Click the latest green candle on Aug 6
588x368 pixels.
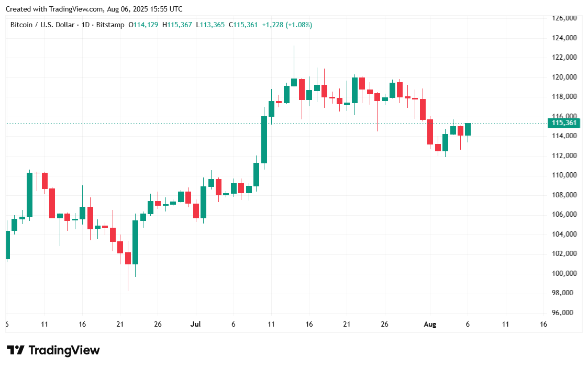point(468,129)
